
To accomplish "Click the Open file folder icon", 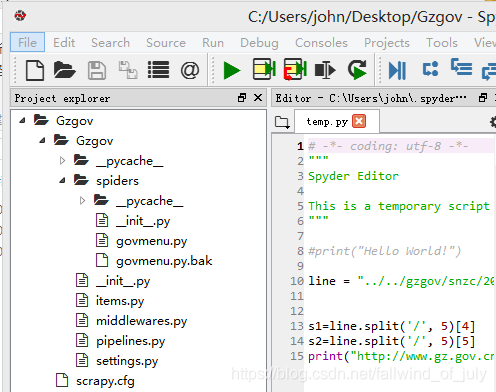I will (65, 70).
